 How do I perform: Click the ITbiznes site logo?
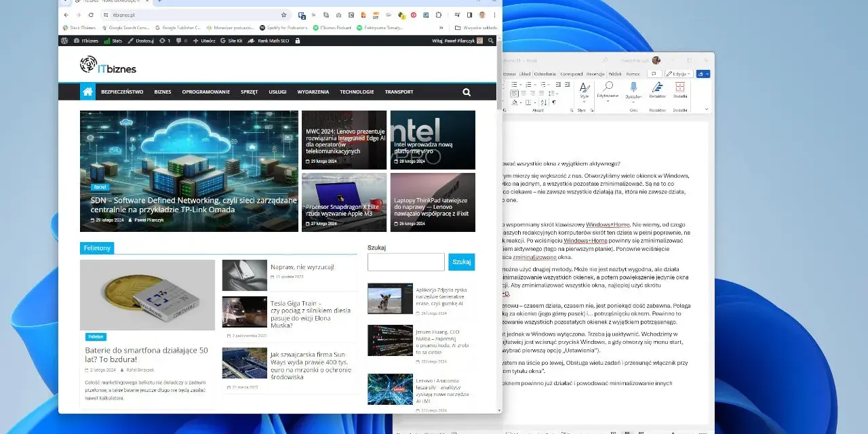coord(108,65)
